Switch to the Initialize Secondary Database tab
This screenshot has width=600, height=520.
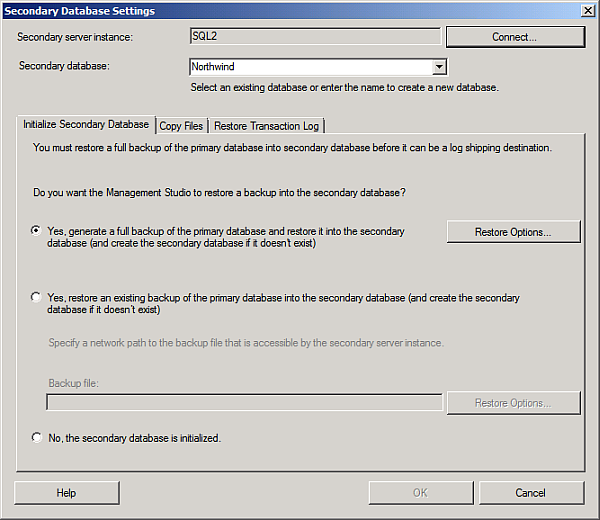[86, 125]
